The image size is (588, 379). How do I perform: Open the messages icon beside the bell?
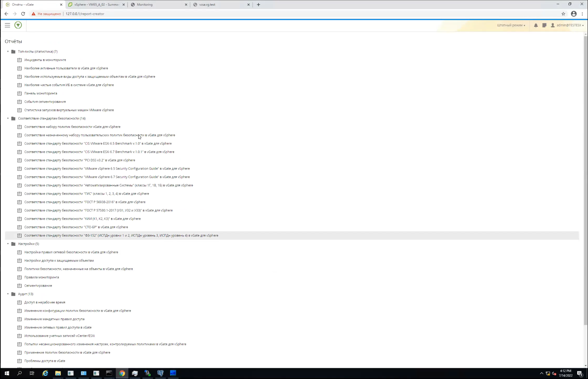[544, 25]
